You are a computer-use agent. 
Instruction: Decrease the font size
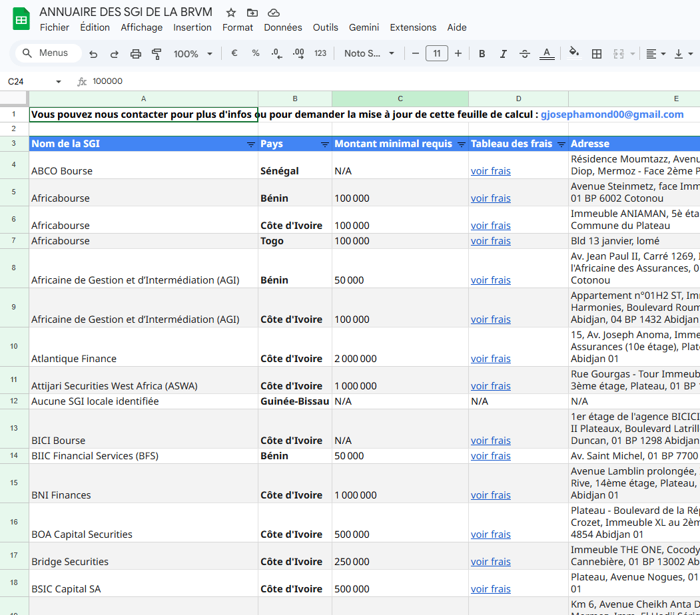point(416,53)
